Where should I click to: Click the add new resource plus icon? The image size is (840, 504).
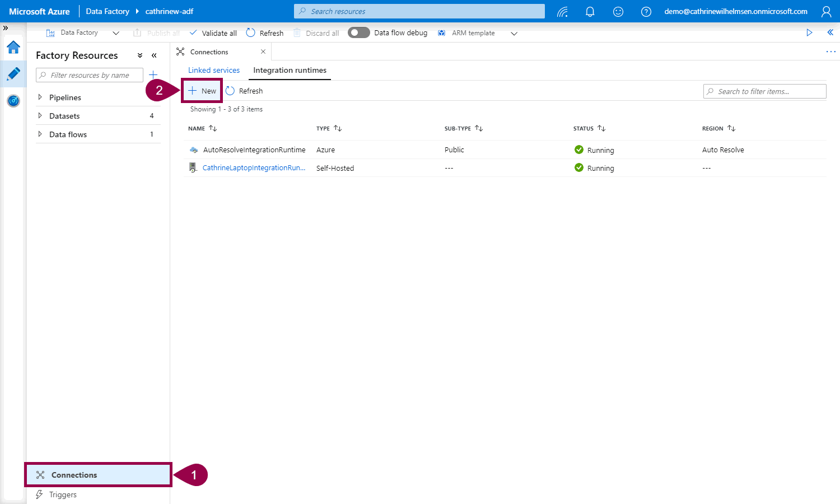(x=153, y=75)
